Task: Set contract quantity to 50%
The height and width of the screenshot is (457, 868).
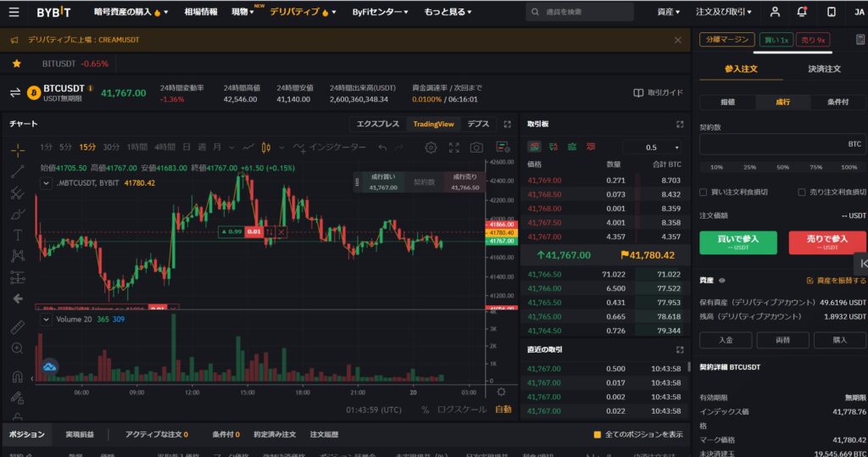Action: coord(782,167)
